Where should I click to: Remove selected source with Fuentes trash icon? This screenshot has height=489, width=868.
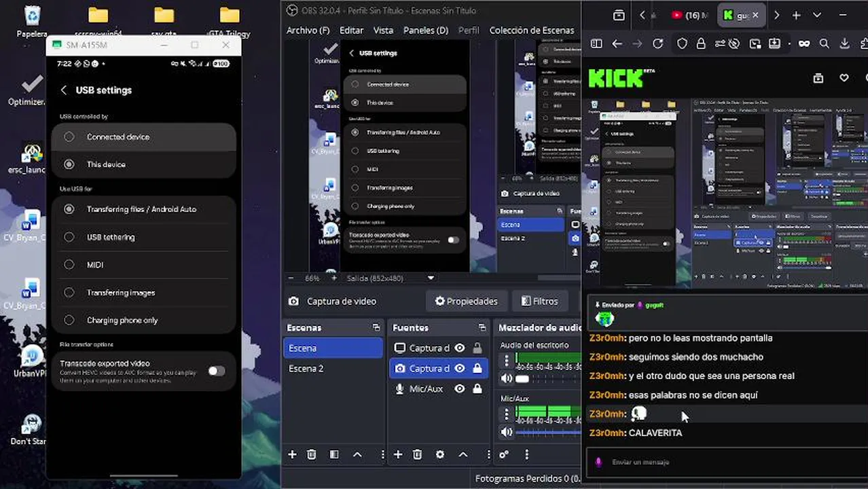(418, 454)
